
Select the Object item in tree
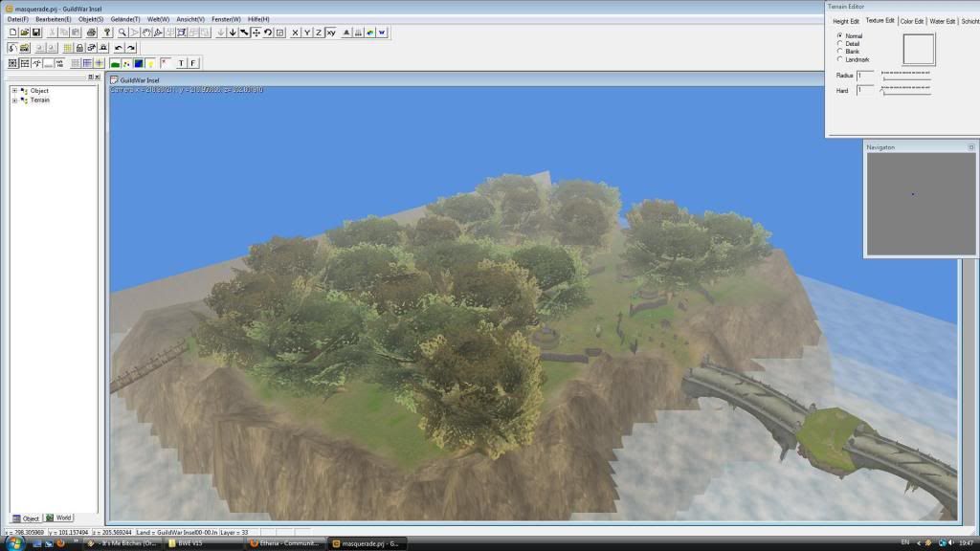coord(39,91)
